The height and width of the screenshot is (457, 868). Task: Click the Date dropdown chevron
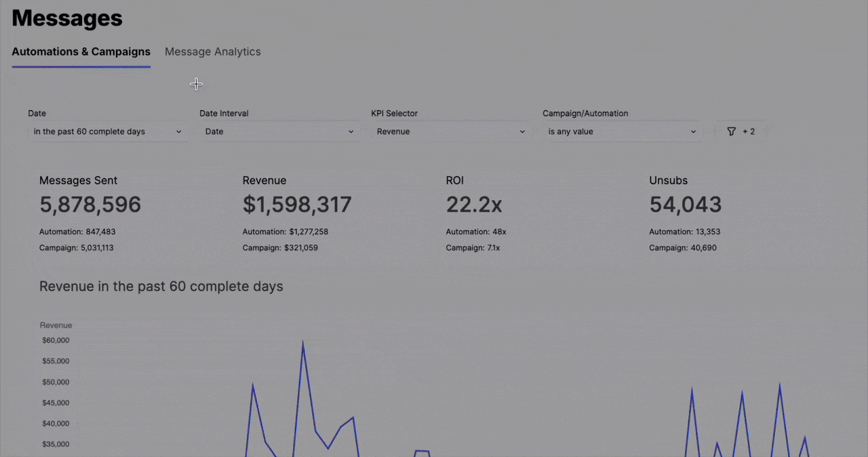click(x=178, y=132)
